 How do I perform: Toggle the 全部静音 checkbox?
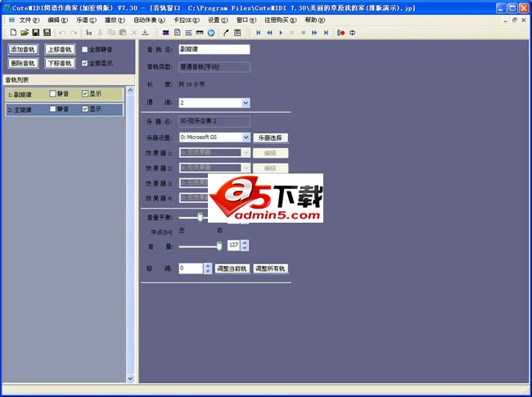pos(85,50)
